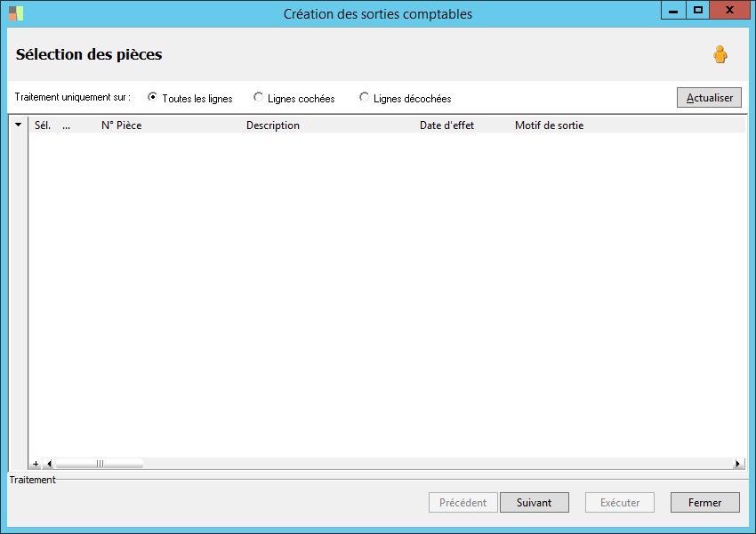The height and width of the screenshot is (534, 756).
Task: Refresh the list with the Actualiser button
Action: click(x=709, y=97)
